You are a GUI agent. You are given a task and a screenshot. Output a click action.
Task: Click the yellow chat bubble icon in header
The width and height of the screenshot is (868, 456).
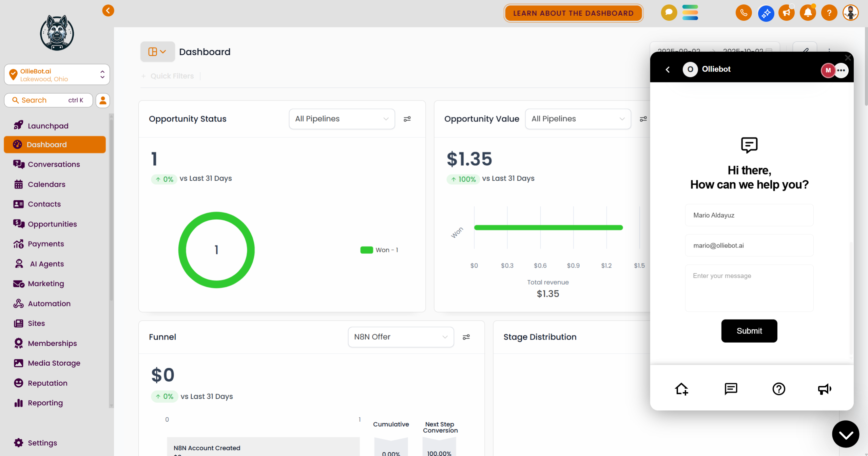pos(669,13)
